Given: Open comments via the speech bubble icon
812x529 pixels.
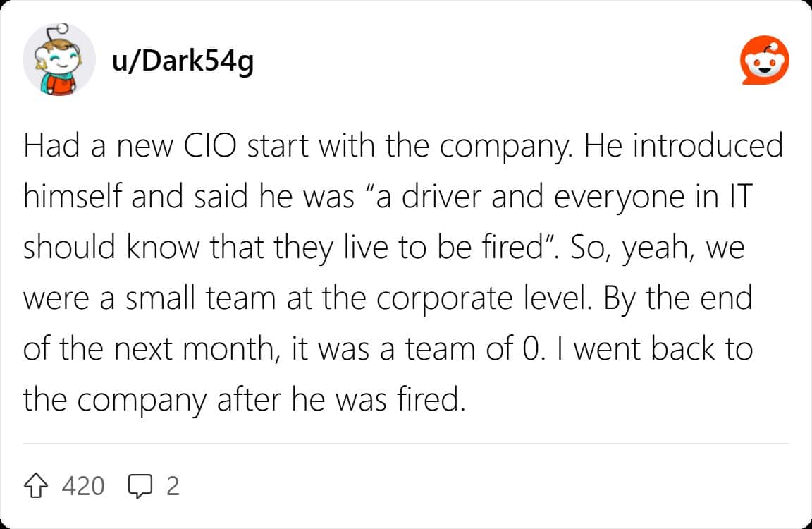Looking at the screenshot, I should (x=141, y=485).
